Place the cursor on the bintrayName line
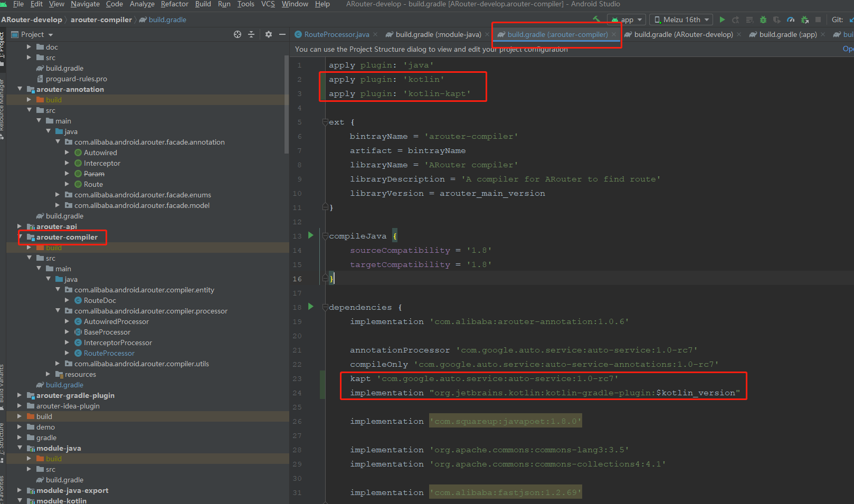 (434, 136)
